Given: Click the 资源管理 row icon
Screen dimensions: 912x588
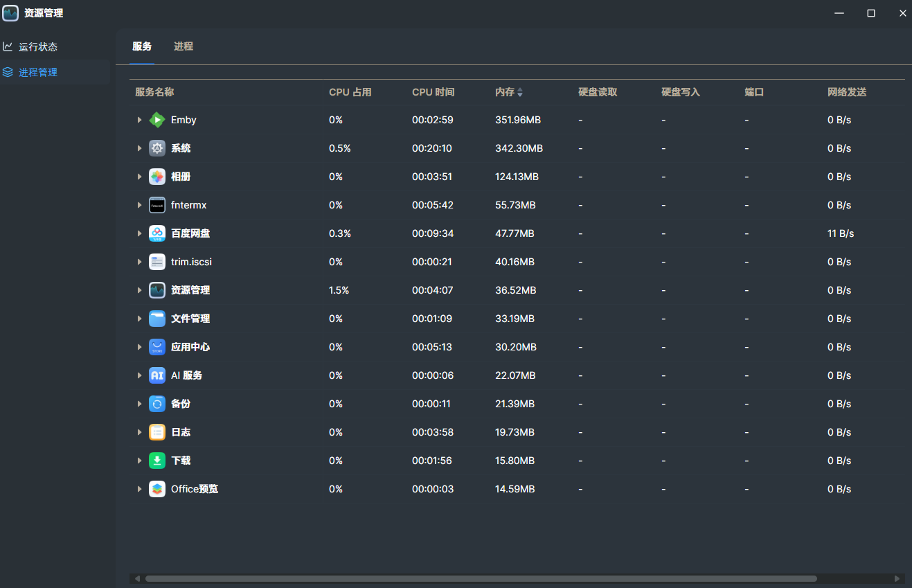Looking at the screenshot, I should tap(157, 290).
